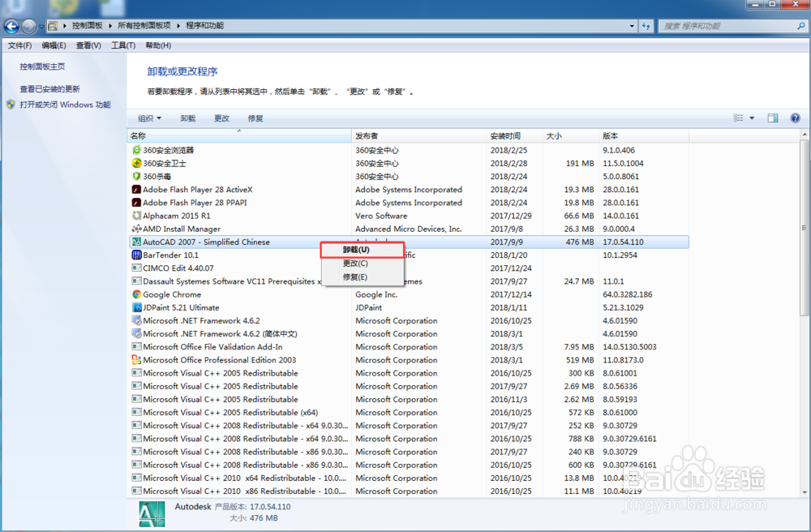This screenshot has width=811, height=532.
Task: Click the forward navigation arrow
Action: tap(29, 26)
